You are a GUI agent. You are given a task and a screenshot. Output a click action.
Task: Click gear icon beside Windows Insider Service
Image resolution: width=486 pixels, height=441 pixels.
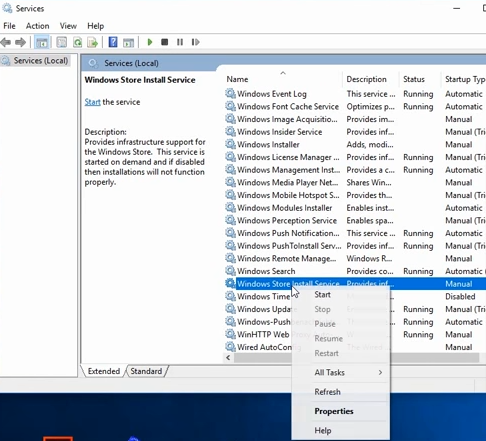[230, 131]
